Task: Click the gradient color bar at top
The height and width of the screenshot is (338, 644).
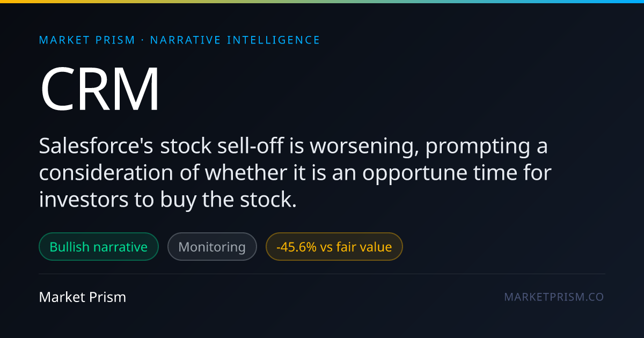Action: tap(322, 2)
